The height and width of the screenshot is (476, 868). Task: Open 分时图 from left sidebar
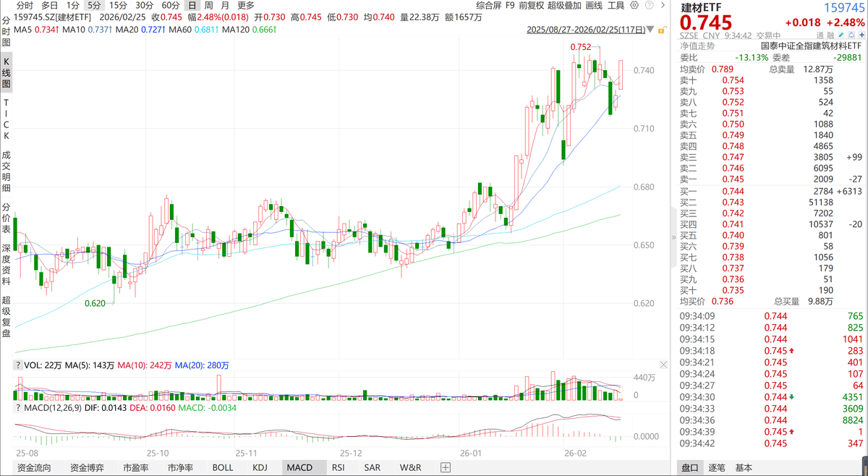(7, 32)
